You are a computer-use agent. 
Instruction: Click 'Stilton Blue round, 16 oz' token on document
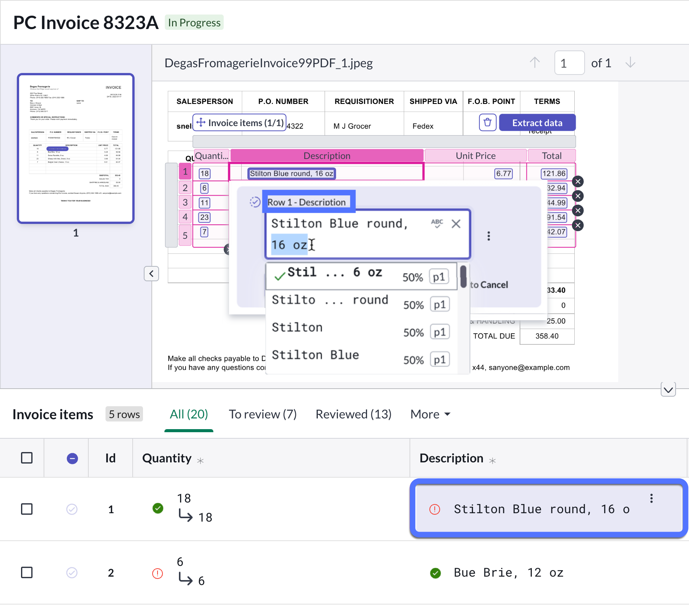point(291,173)
